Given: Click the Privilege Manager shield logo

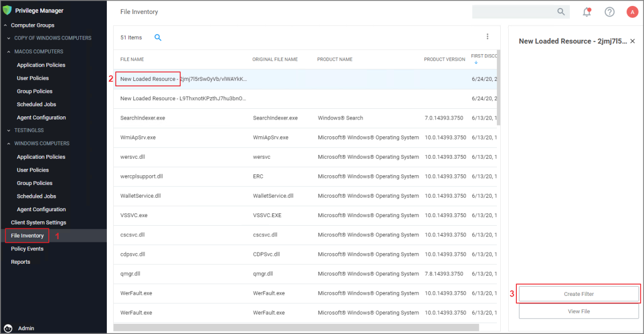Looking at the screenshot, I should tap(8, 10).
